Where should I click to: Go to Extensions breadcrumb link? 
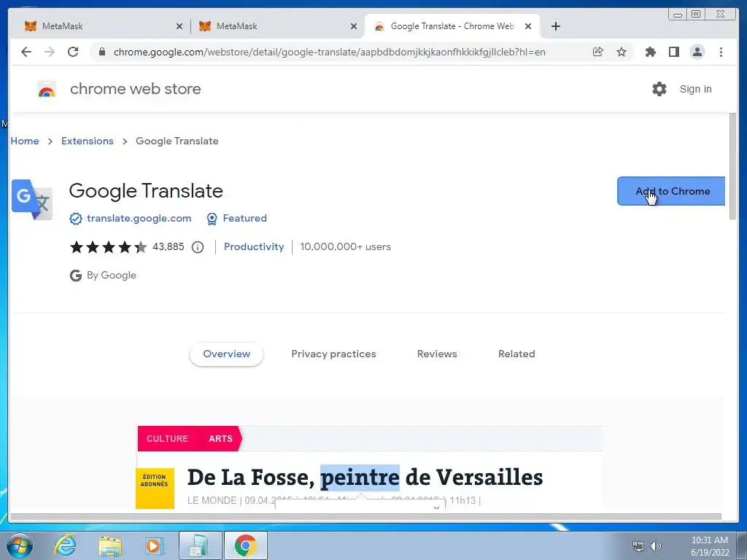pos(88,141)
